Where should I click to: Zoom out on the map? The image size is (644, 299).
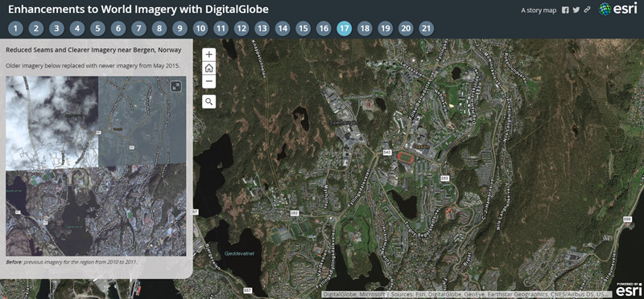209,82
